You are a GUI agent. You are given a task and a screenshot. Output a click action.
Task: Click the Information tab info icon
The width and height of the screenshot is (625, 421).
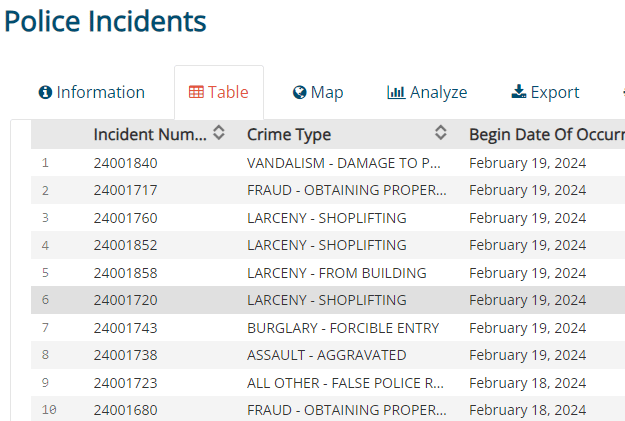(45, 93)
